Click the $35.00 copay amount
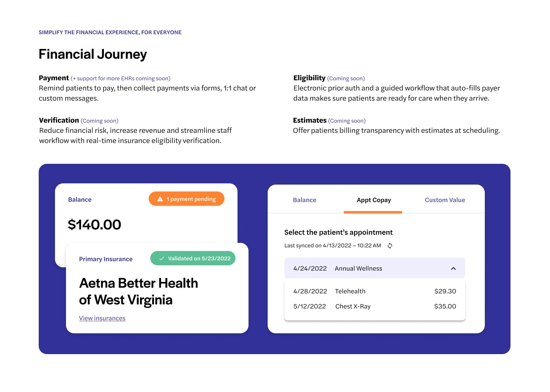Screen dimensions: 550x392 445,306
